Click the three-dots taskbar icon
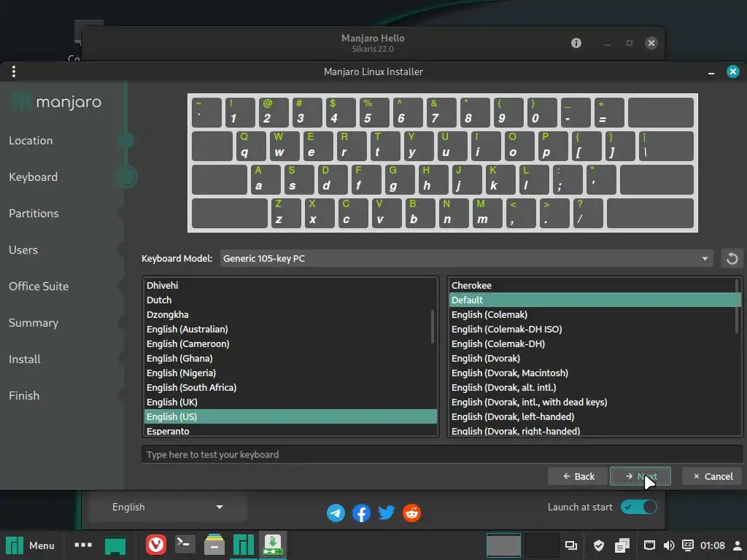Image resolution: width=747 pixels, height=560 pixels. coord(83,545)
